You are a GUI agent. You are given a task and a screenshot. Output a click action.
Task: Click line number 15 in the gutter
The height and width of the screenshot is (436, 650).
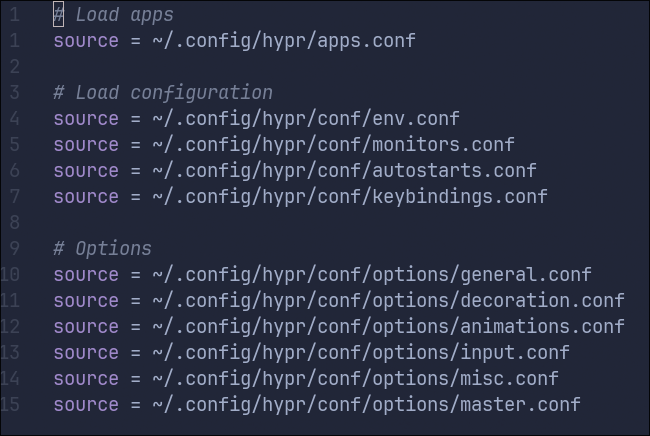coord(11,405)
